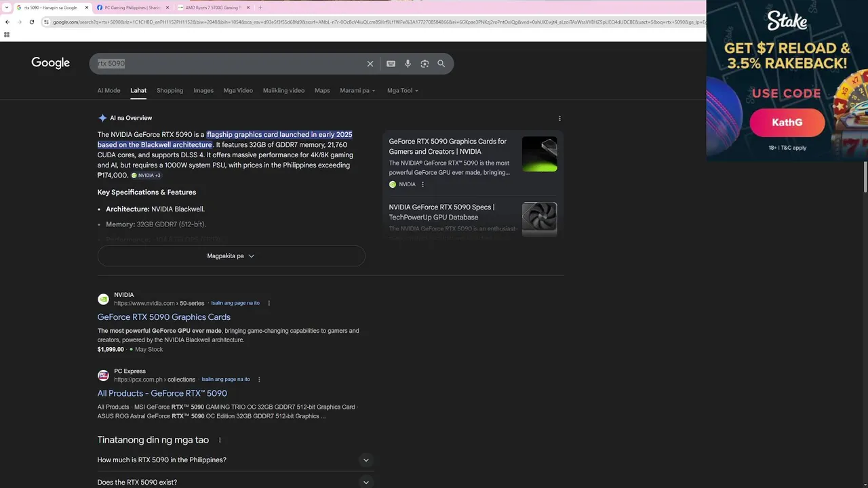868x488 pixels.
Task: Expand the Mga Tool dropdown
Action: coord(403,90)
